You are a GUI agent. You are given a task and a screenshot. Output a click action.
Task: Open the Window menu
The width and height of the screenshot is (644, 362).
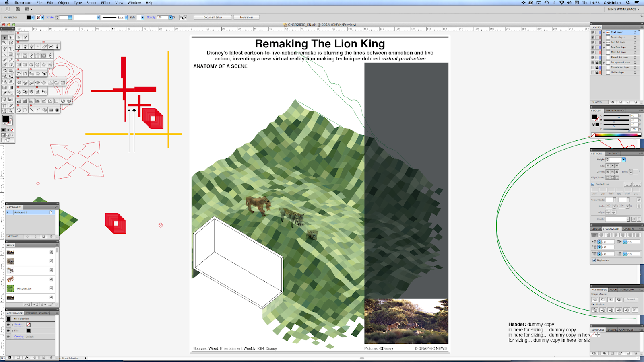pos(134,3)
